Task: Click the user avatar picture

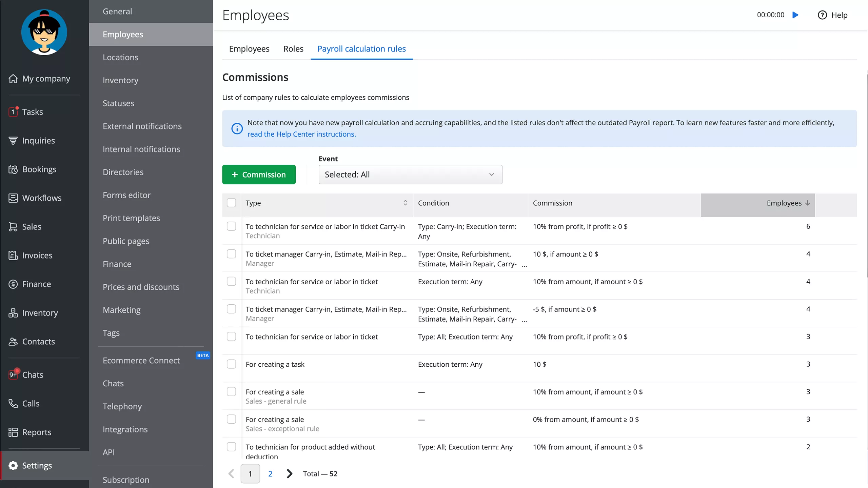Action: click(x=44, y=32)
